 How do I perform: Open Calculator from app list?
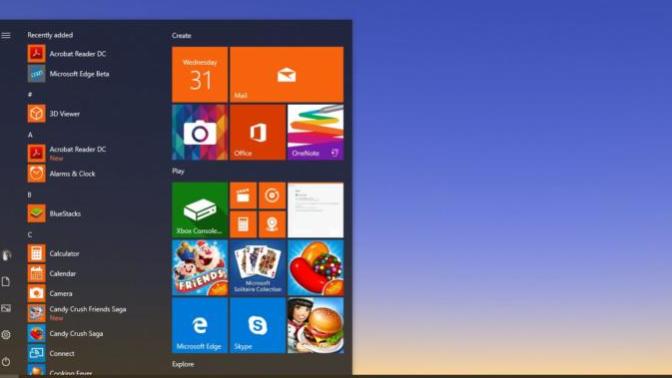(54, 253)
